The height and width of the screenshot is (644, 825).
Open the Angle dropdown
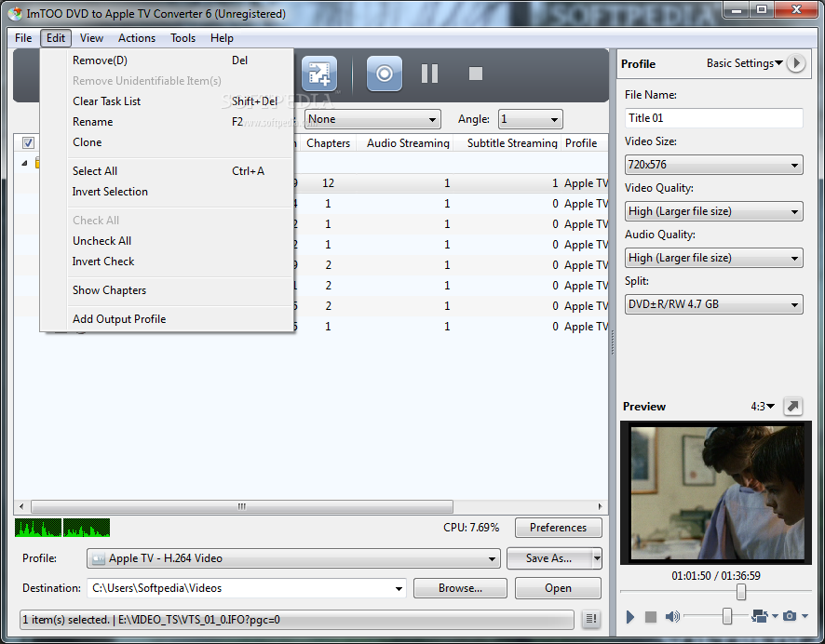531,119
